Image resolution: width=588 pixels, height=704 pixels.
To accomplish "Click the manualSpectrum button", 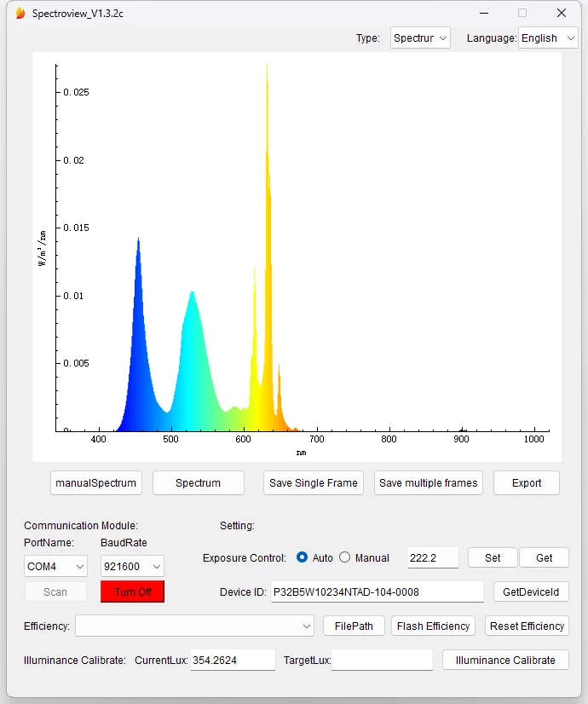I will (96, 482).
